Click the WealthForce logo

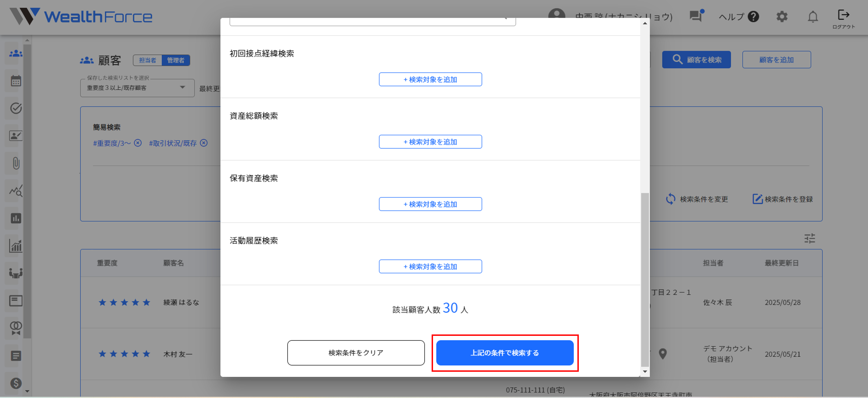click(x=81, y=17)
